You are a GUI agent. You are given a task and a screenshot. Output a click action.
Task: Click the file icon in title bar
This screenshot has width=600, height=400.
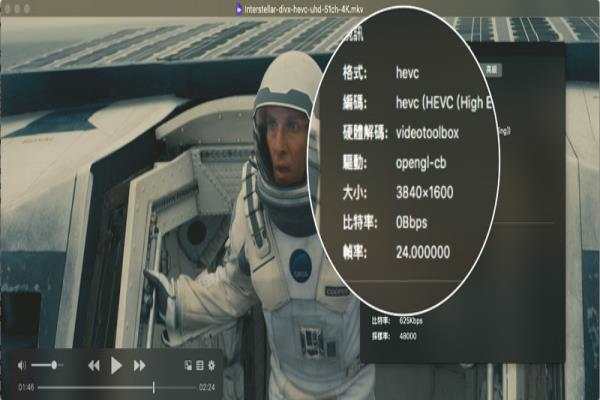tap(239, 9)
